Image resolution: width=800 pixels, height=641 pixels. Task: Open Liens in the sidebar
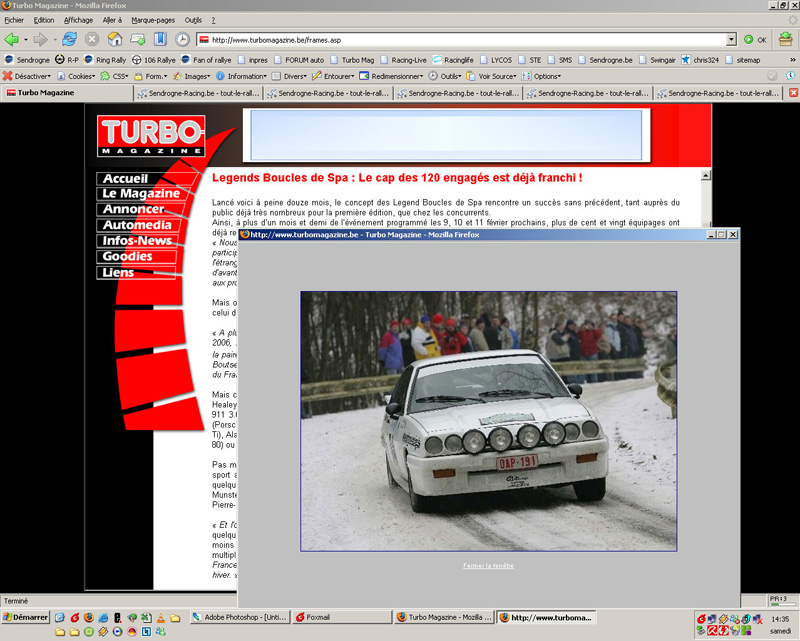click(136, 273)
